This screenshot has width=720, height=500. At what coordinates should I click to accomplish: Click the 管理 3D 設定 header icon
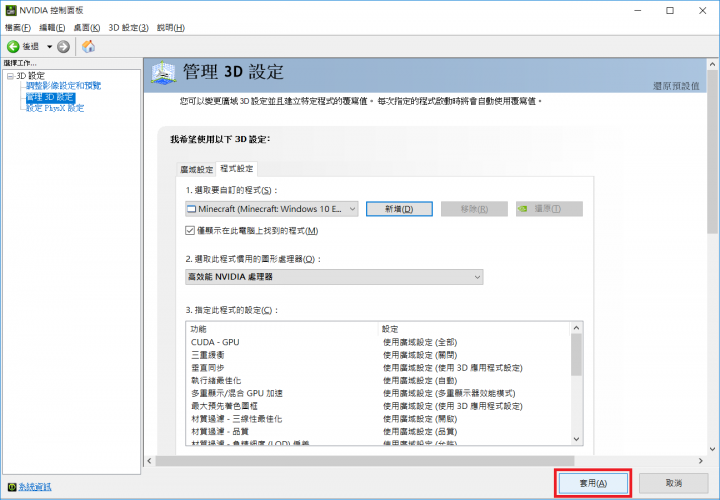[x=163, y=73]
